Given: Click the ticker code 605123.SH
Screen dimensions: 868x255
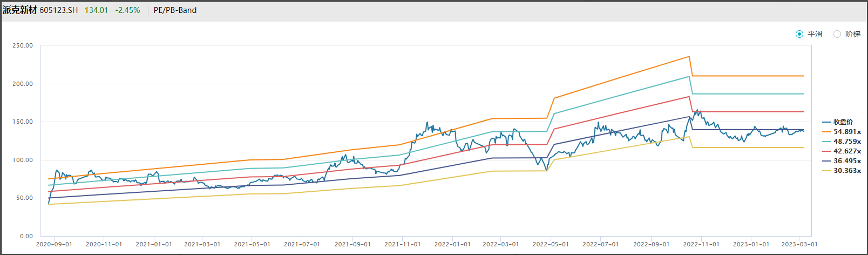Looking at the screenshot, I should 59,10.
